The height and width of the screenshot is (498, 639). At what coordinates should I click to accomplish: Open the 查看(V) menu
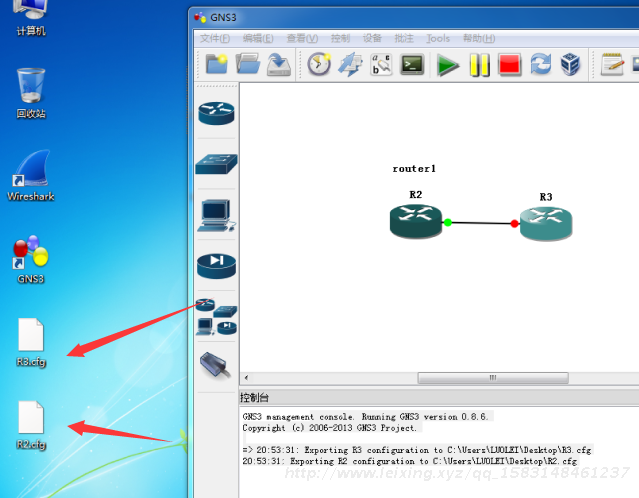pyautogui.click(x=302, y=38)
